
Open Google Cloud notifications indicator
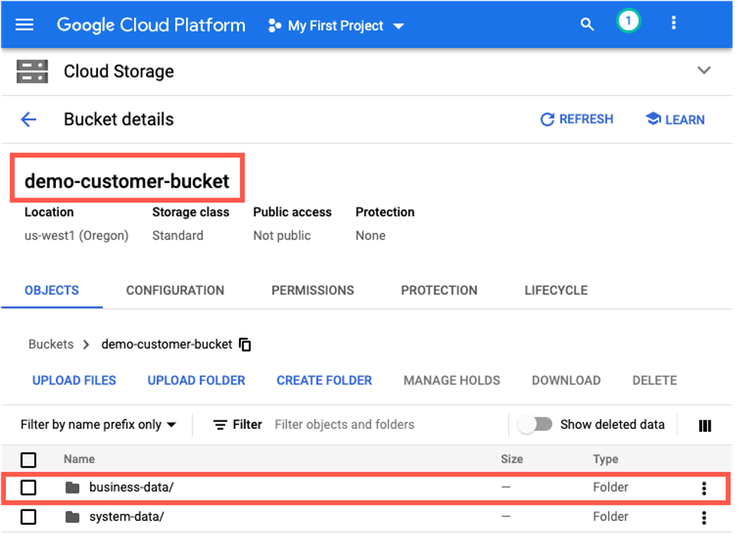point(628,20)
